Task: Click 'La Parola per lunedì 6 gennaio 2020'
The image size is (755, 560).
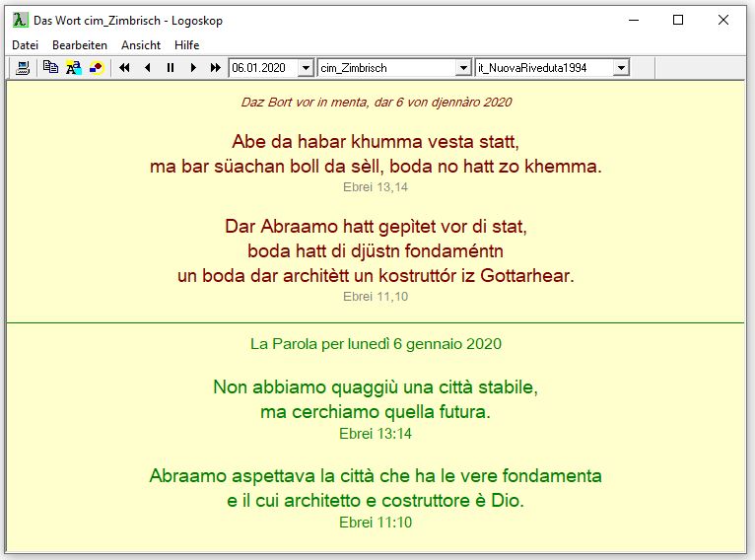Action: pyautogui.click(x=377, y=344)
